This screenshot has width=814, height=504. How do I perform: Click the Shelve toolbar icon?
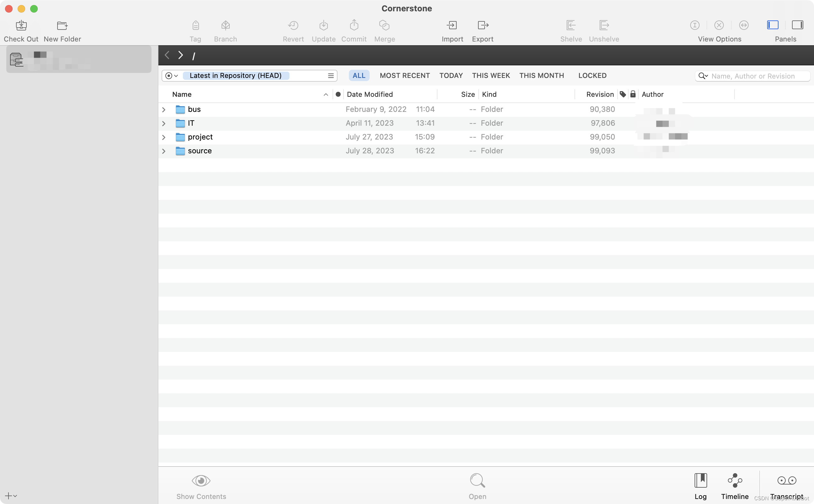[571, 25]
